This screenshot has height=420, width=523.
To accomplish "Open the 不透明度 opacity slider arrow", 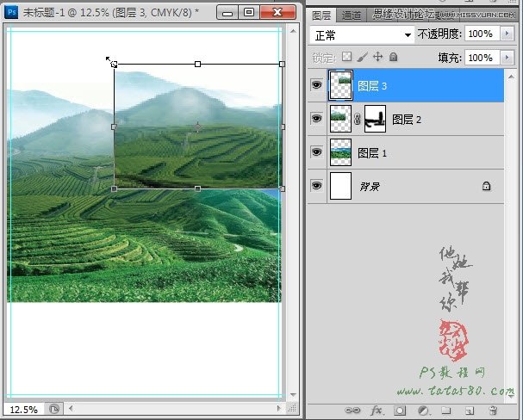I will [507, 34].
